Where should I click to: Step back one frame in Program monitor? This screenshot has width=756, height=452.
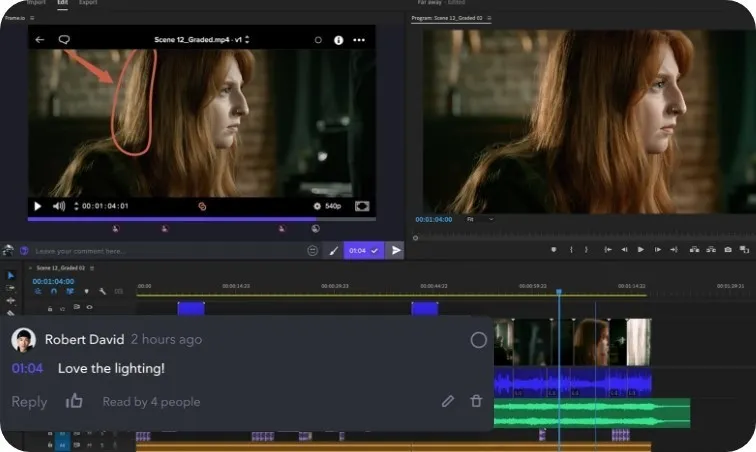point(624,249)
